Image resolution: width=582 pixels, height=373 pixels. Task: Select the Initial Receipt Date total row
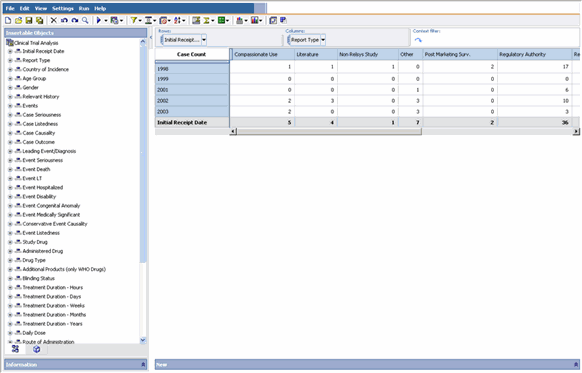[x=192, y=122]
